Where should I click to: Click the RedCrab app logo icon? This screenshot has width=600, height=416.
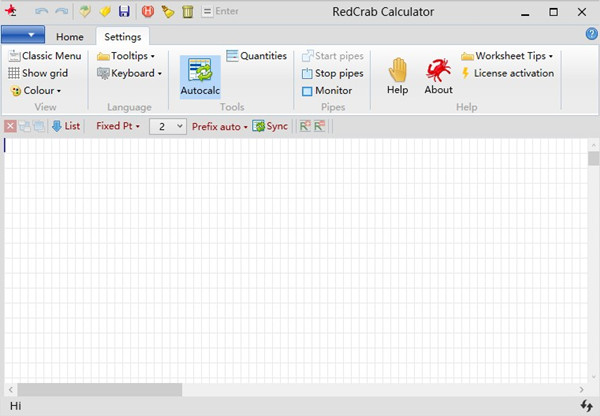(11, 11)
